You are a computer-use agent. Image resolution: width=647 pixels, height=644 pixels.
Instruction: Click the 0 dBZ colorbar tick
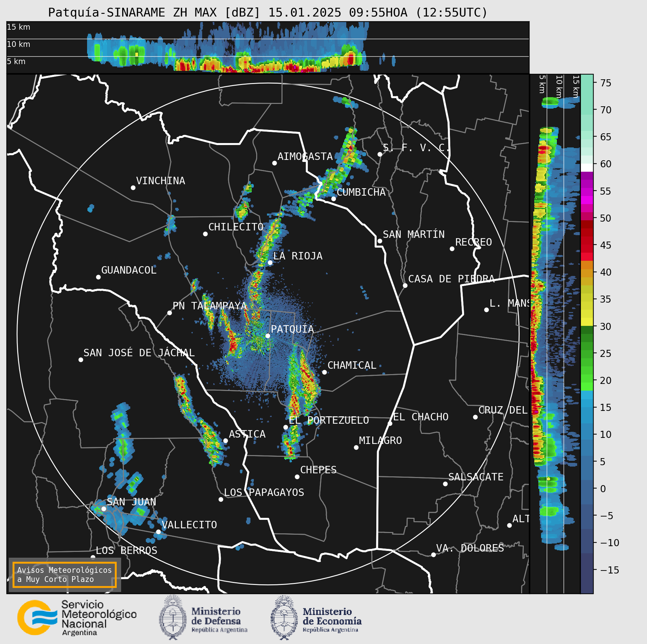[603, 489]
